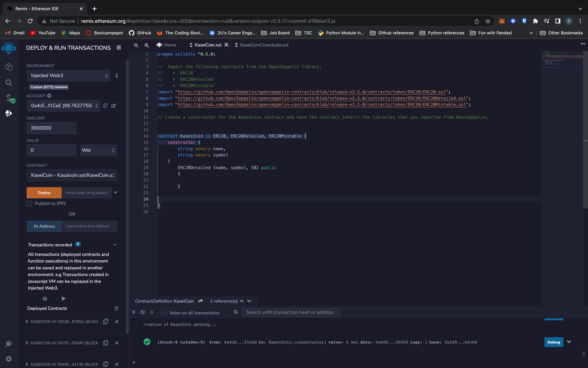Collapse the Transactions recorded section
588x368 pixels.
pyautogui.click(x=115, y=245)
